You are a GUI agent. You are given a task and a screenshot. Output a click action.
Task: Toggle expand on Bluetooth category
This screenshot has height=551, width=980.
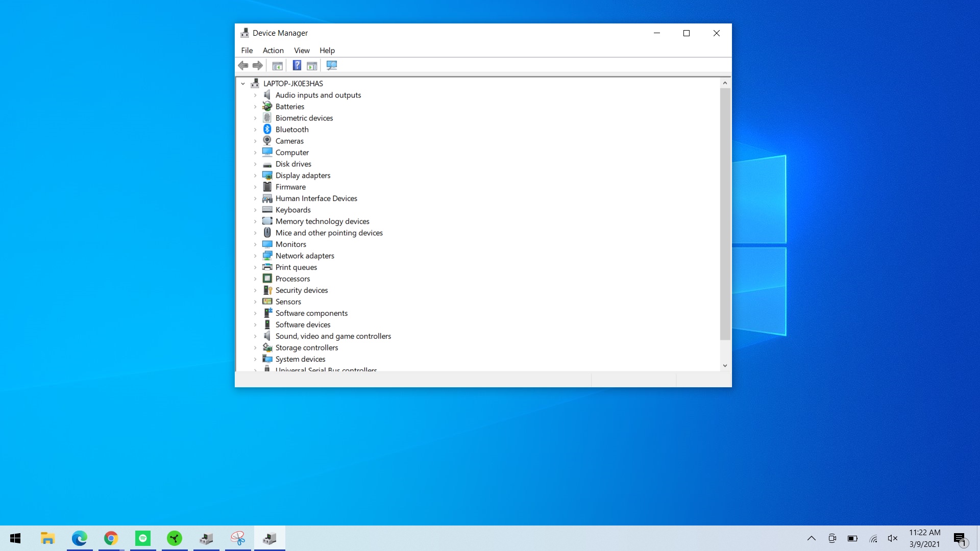255,129
